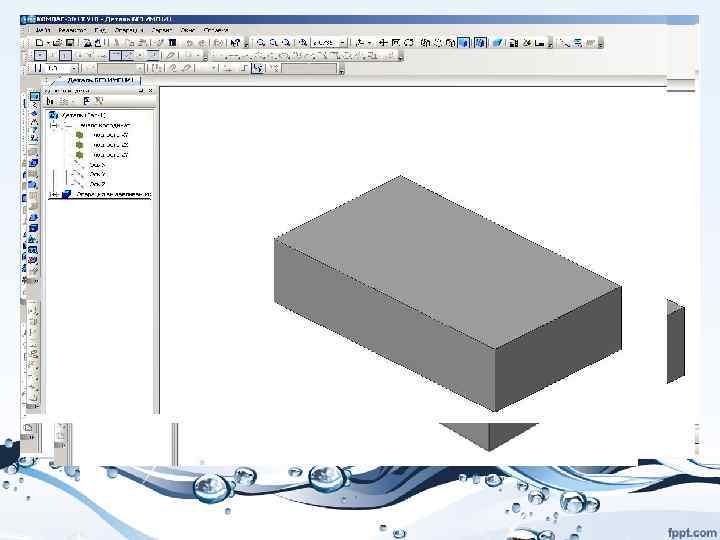
Task: Switch to wireframe display mode
Action: (425, 43)
